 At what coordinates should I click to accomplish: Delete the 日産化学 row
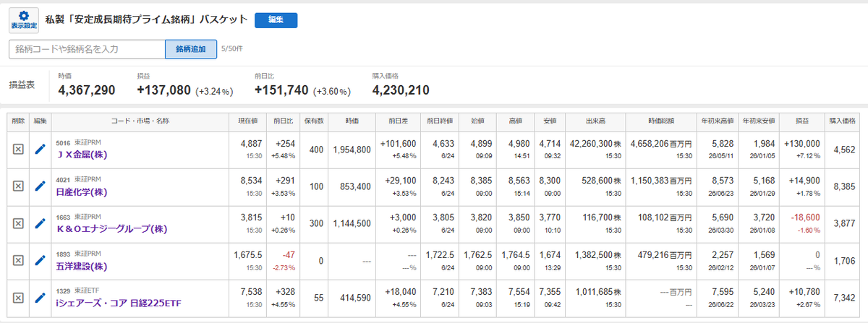click(19, 186)
